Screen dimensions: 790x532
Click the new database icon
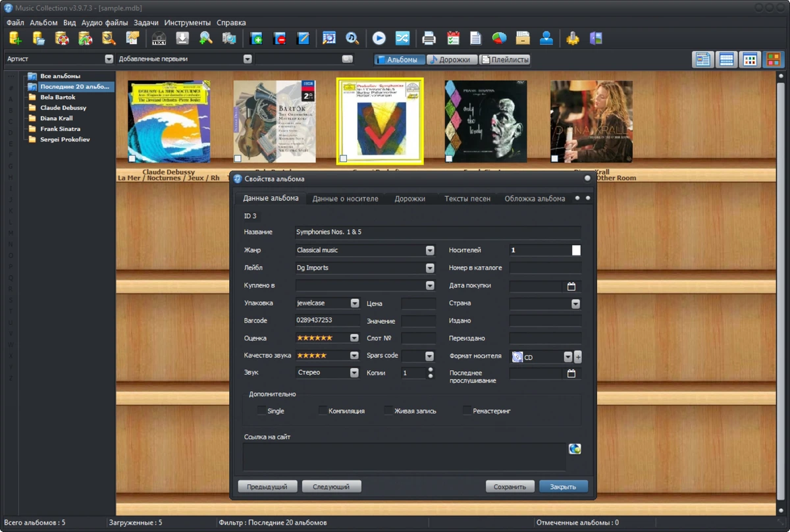point(14,38)
